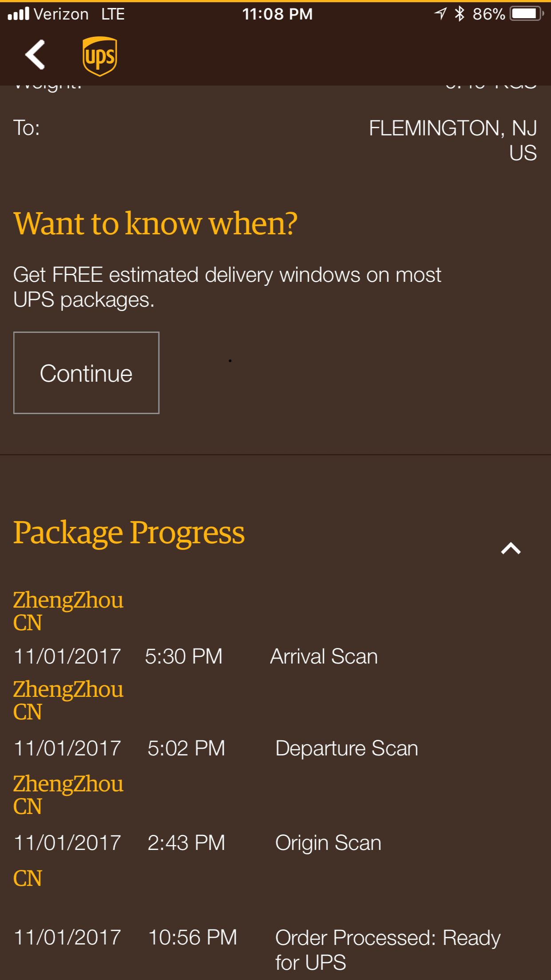Tap the Want to know when? heading
This screenshot has width=551, height=980.
pos(155,223)
